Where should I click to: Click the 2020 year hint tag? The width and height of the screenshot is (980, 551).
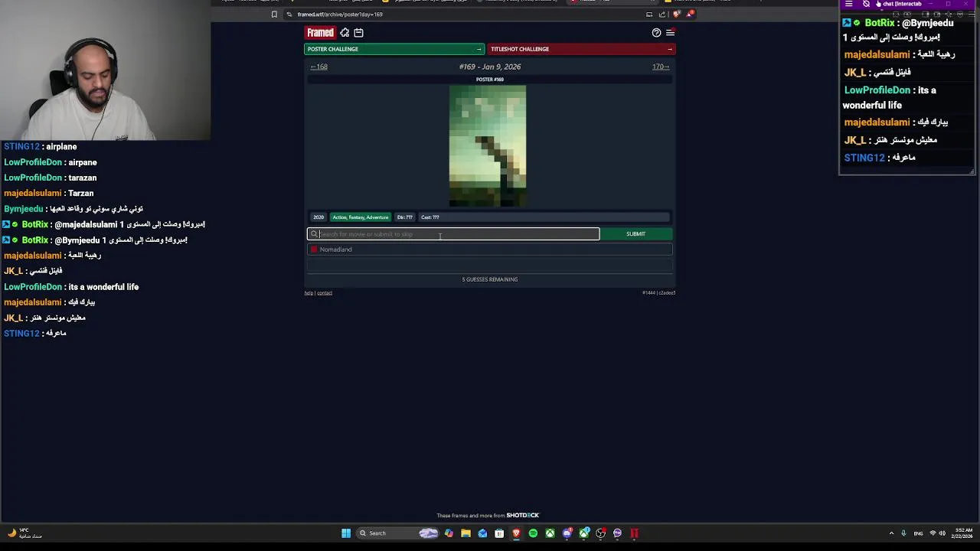[x=318, y=217]
